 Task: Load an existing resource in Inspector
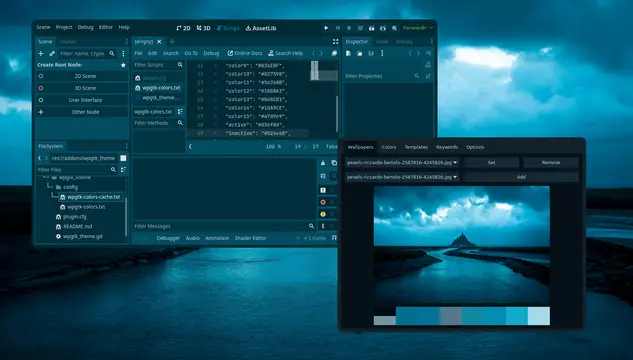[x=359, y=53]
